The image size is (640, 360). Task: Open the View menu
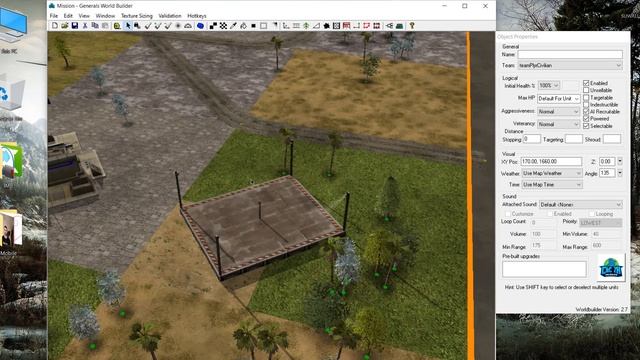[84, 16]
